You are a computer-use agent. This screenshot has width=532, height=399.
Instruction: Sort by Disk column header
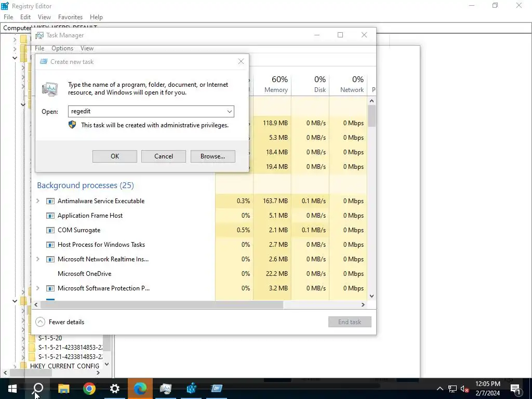coord(310,84)
